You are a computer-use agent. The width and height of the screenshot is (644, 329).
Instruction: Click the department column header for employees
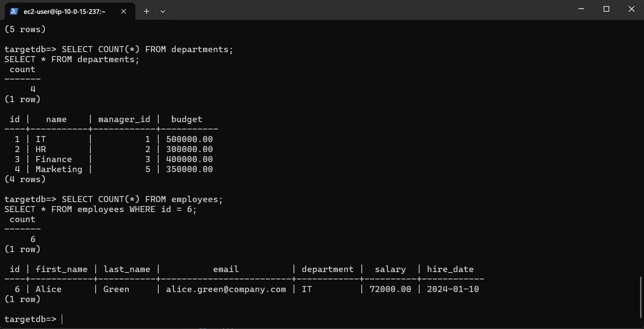click(327, 269)
